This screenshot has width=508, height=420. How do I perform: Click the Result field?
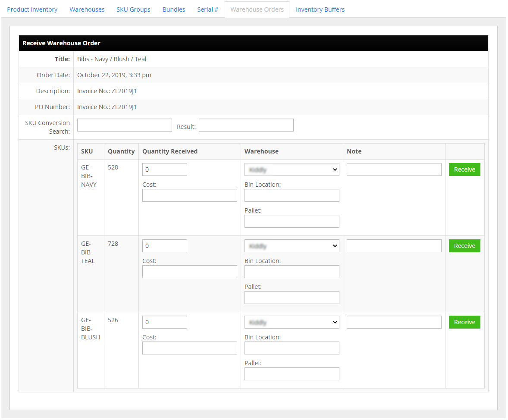point(246,125)
